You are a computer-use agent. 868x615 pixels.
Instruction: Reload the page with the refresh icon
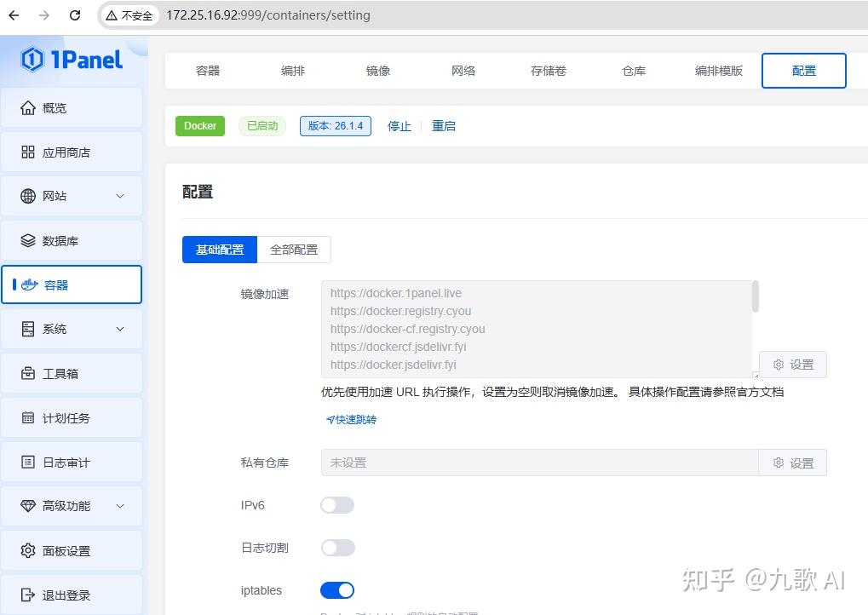(x=75, y=15)
